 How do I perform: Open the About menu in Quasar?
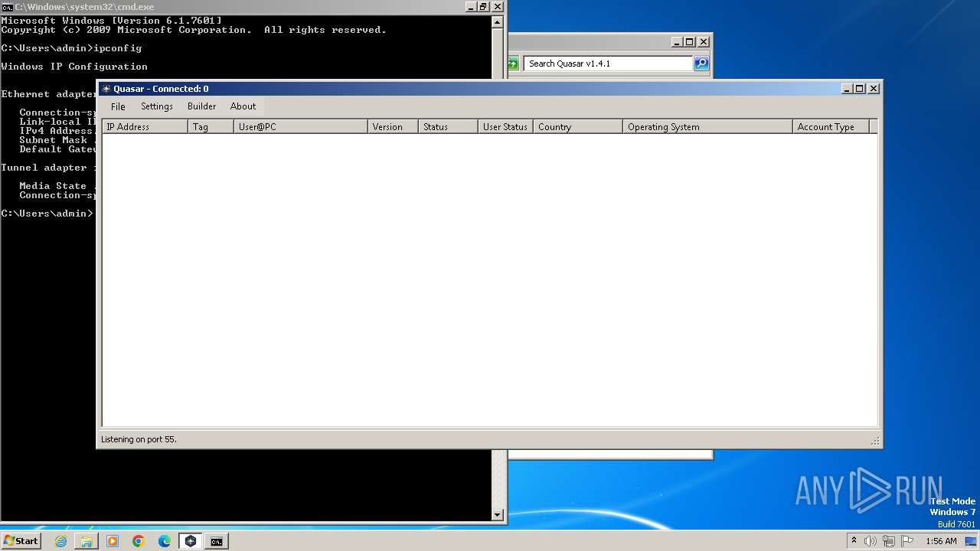pyautogui.click(x=243, y=106)
